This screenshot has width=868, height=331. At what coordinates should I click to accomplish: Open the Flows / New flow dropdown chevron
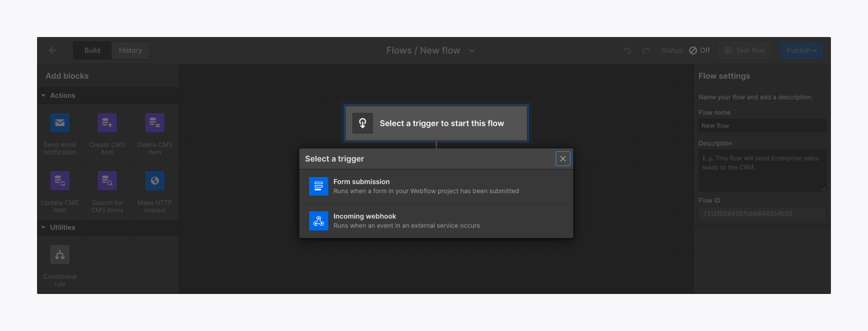click(472, 50)
